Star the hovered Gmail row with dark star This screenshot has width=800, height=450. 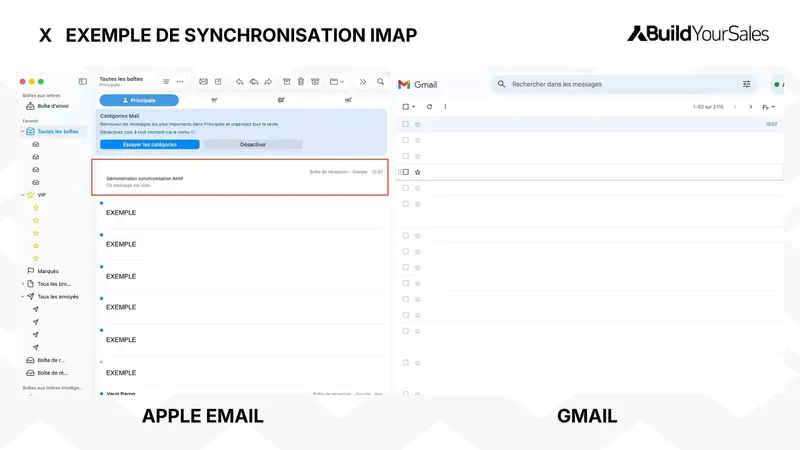coord(417,172)
